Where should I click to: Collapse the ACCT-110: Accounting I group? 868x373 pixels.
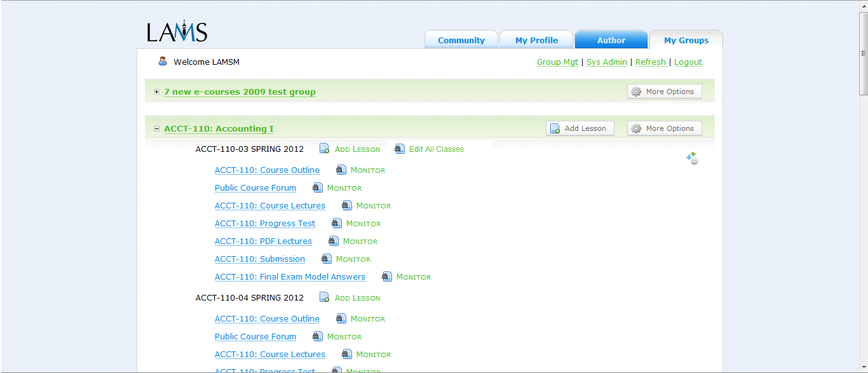(x=157, y=129)
